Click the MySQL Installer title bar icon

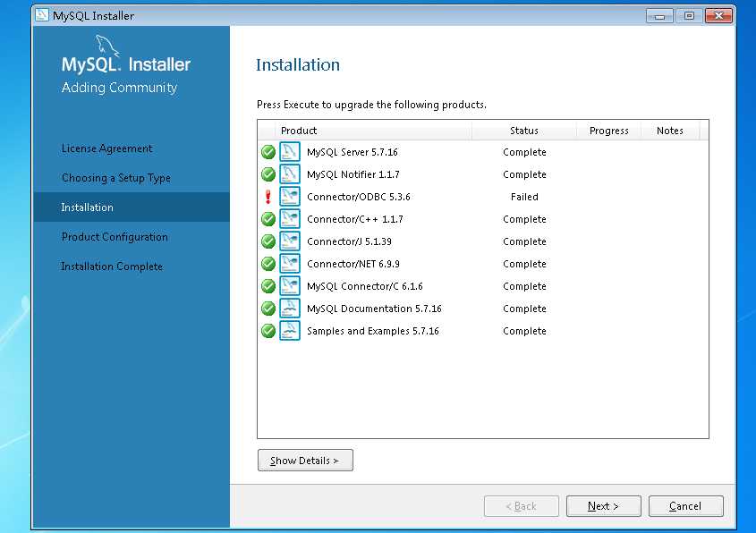coord(42,15)
